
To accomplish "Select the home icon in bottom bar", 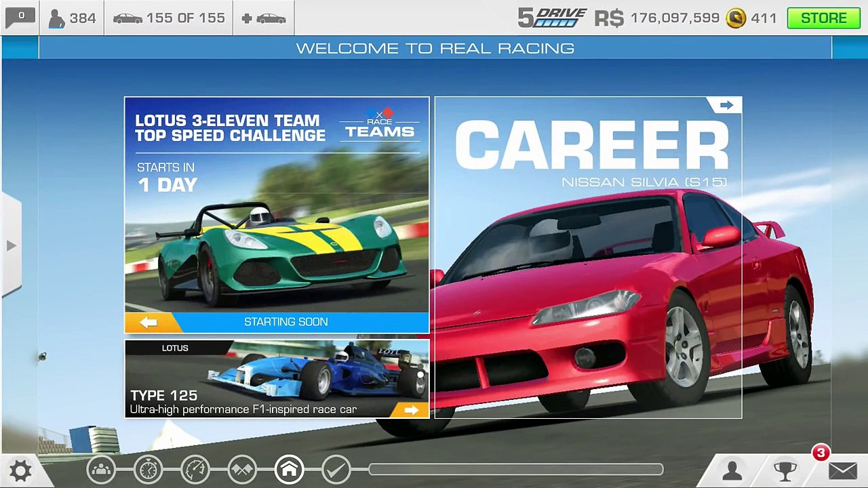I will [x=289, y=469].
